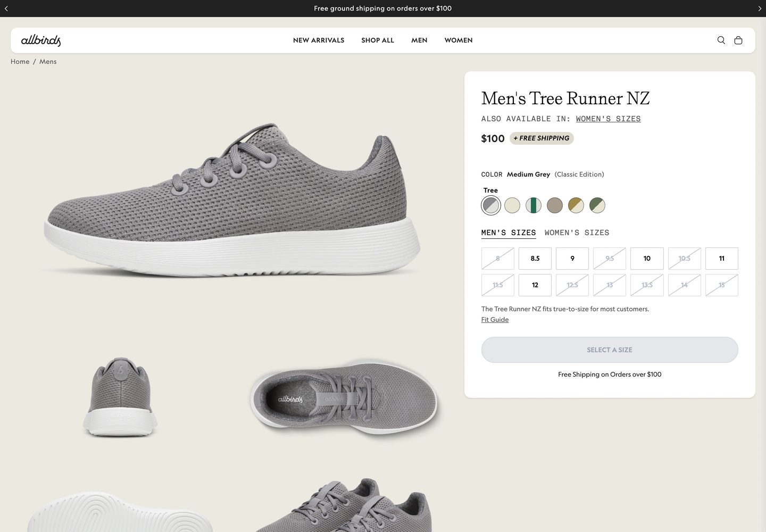Go to the Mens breadcrumb
This screenshot has height=532, width=766.
pos(48,62)
